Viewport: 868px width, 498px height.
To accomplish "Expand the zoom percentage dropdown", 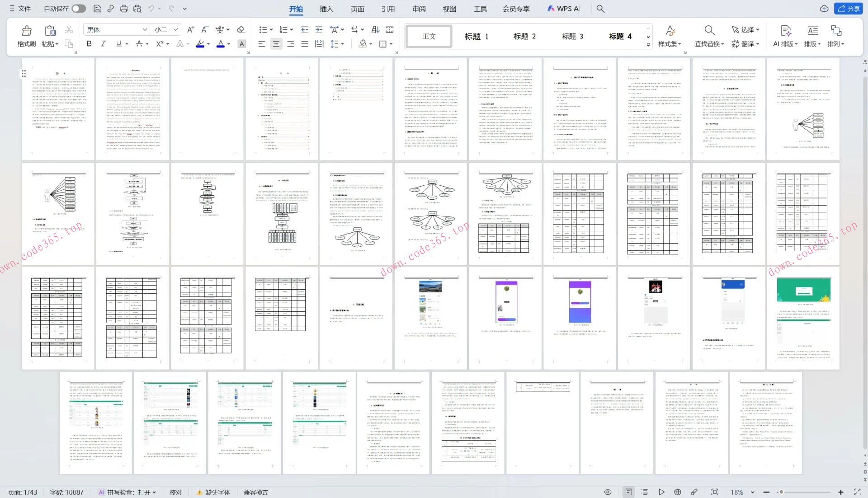I will [753, 492].
